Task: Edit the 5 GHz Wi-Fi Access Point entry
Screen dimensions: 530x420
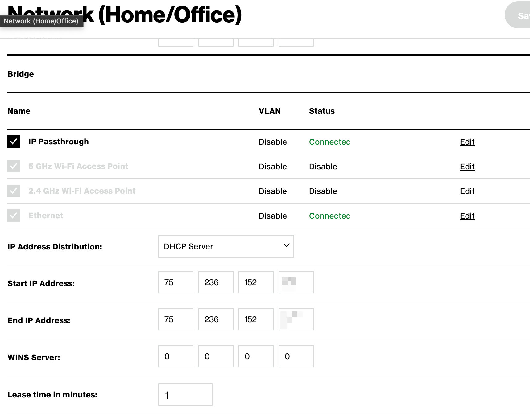Action: (467, 167)
